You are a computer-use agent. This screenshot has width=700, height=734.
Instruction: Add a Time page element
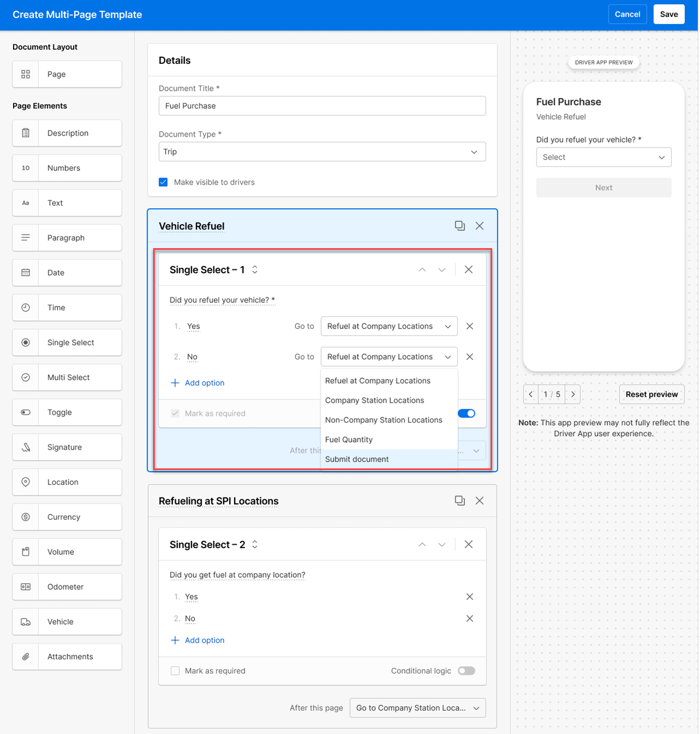67,308
